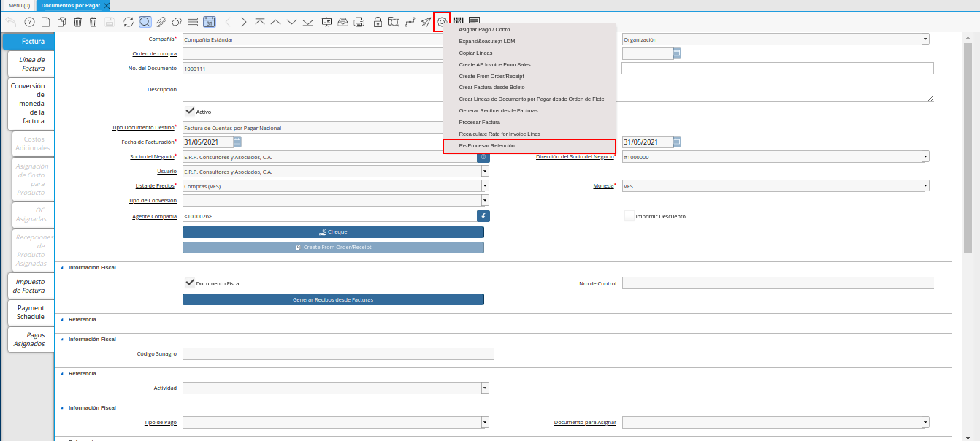980x441 pixels.
Task: Open the Impuesto de Factura tab
Action: pos(31,286)
